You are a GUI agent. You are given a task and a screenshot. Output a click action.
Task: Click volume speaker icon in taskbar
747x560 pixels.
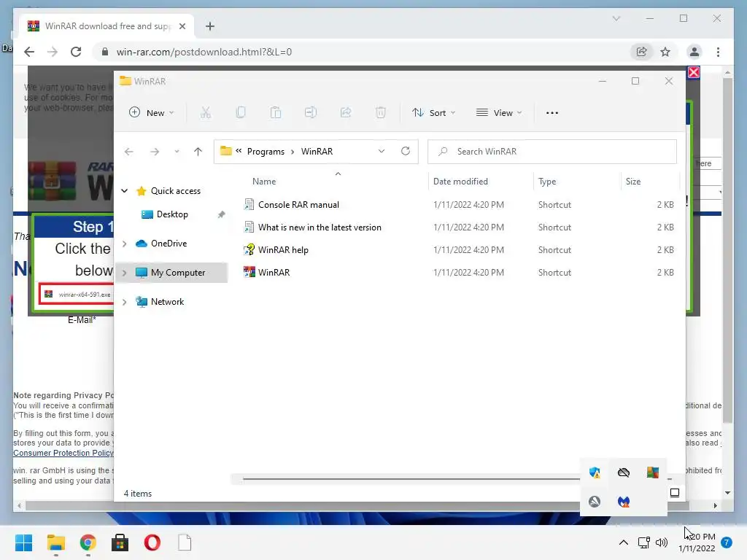[661, 542]
